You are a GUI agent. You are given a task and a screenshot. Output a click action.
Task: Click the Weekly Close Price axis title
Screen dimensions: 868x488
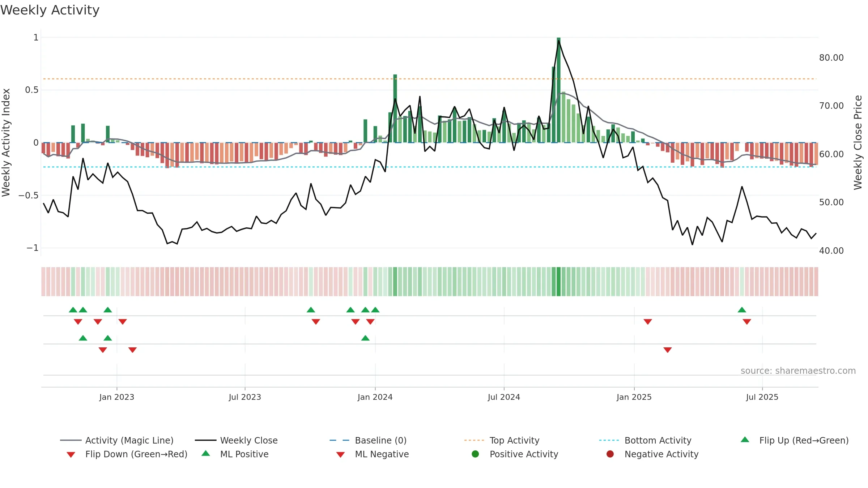click(x=858, y=142)
